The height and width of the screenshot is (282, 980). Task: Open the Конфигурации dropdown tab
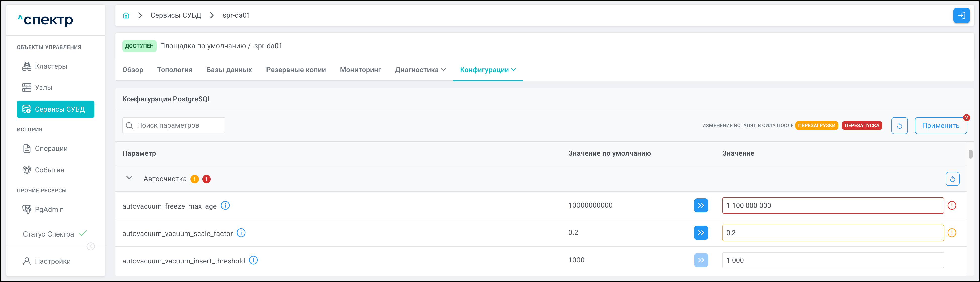(487, 70)
